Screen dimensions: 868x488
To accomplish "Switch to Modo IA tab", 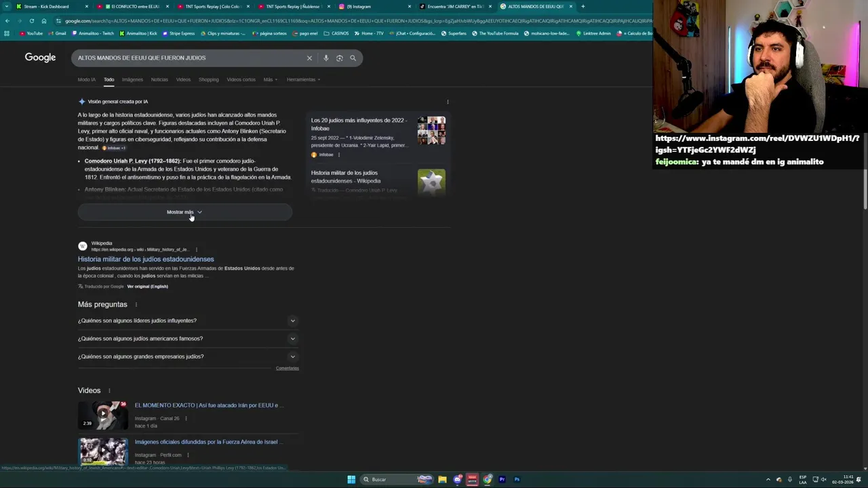I will (87, 80).
